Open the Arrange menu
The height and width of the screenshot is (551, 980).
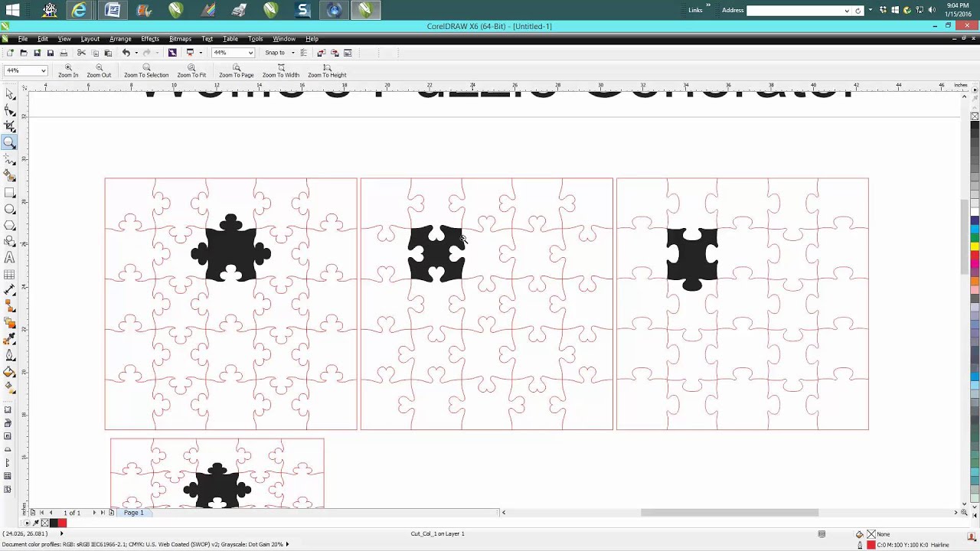click(x=120, y=39)
